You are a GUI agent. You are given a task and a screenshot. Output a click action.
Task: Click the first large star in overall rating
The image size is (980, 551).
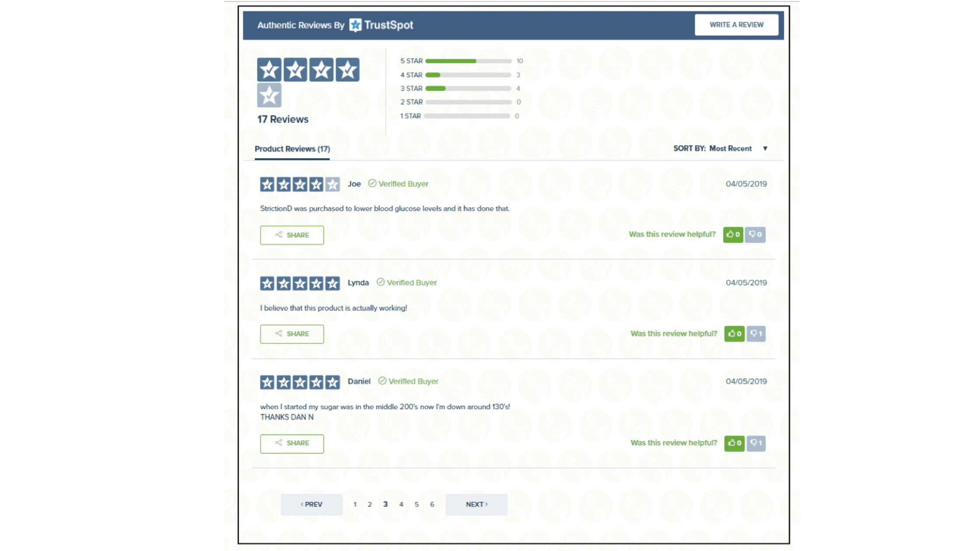tap(269, 70)
